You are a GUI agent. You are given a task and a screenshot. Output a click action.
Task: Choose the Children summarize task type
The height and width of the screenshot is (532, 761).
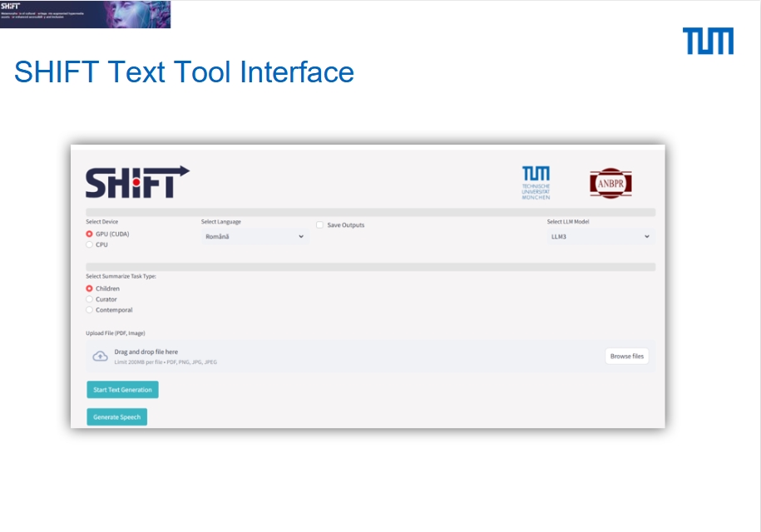[89, 288]
